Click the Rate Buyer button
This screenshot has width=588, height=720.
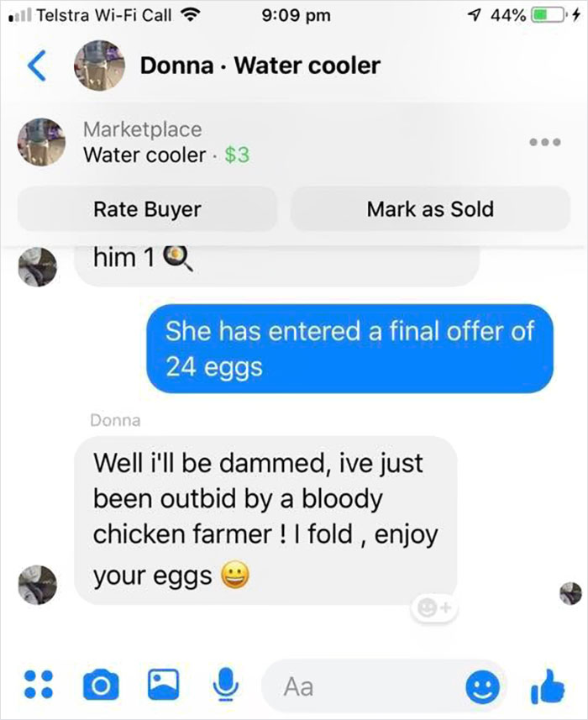[x=149, y=209]
